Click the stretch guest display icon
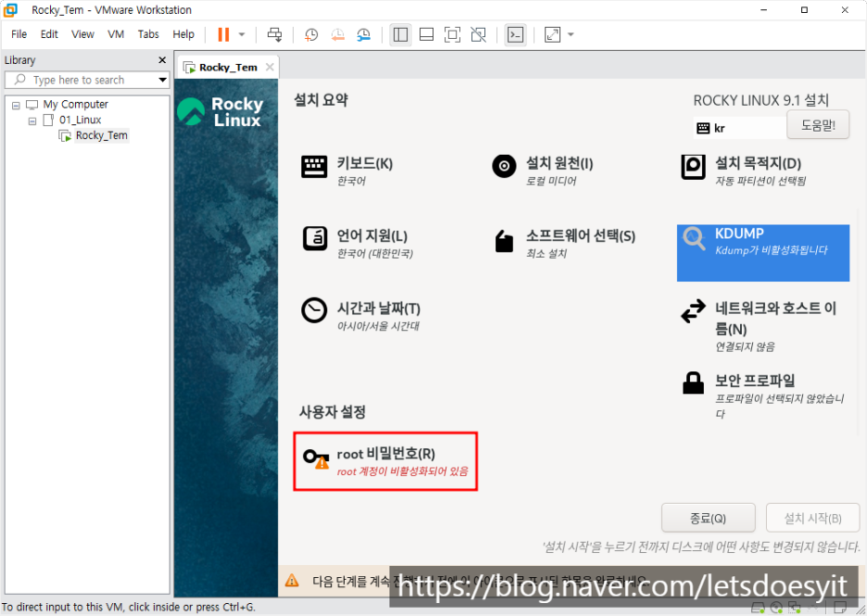 pos(552,34)
